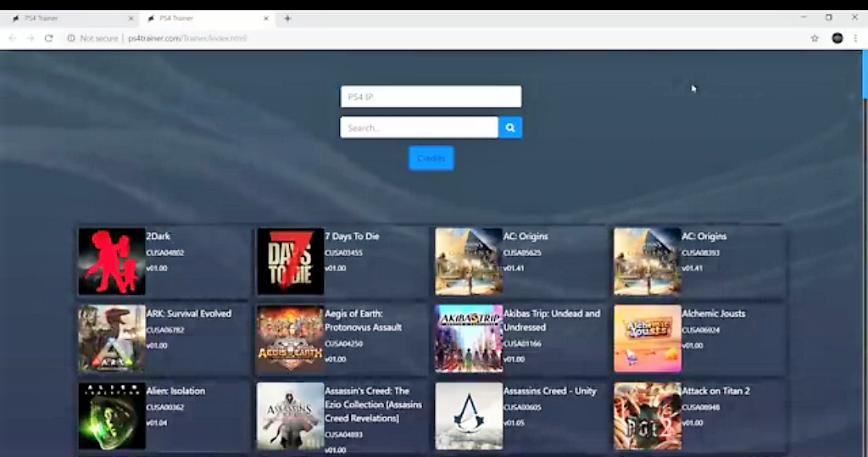Maximize the browser window
This screenshot has height=457, width=868.
point(829,18)
